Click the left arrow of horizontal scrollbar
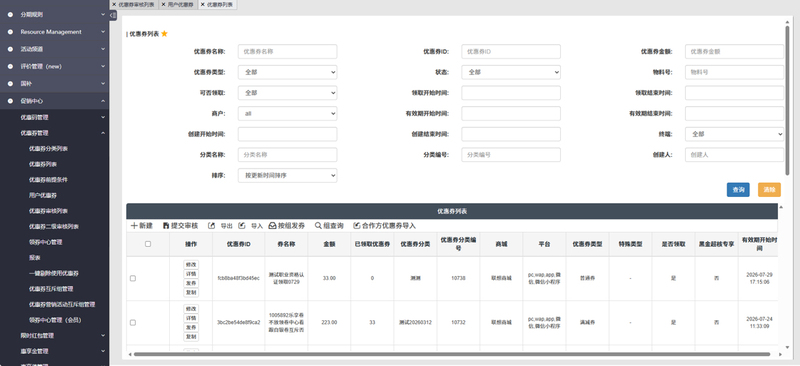This screenshot has height=366, width=800. pos(129,354)
